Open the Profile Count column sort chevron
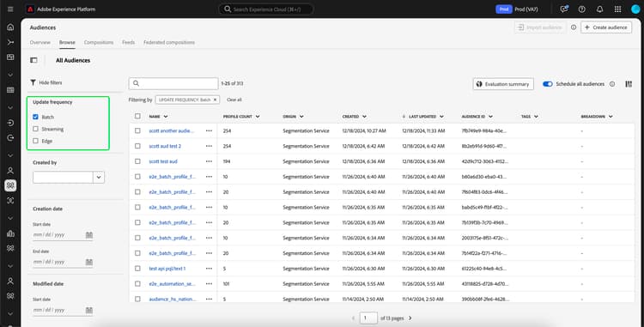Image resolution: width=644 pixels, height=327 pixels. [258, 117]
